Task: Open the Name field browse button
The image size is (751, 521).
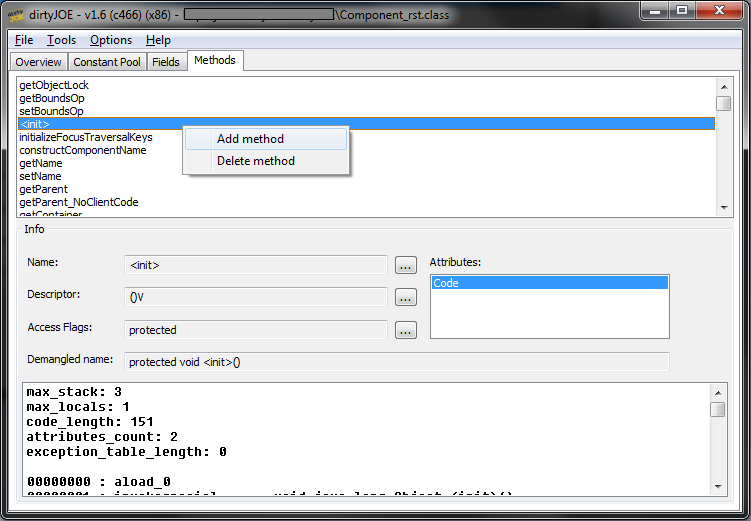Action: [406, 265]
